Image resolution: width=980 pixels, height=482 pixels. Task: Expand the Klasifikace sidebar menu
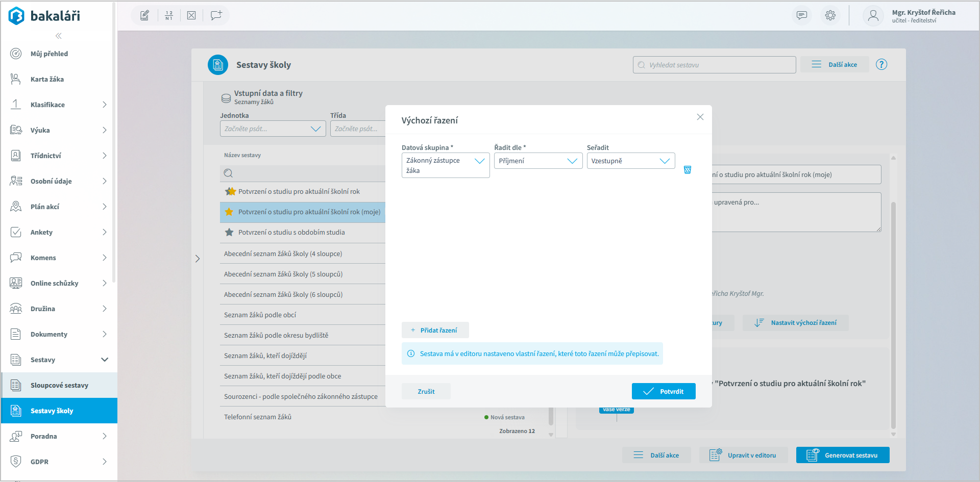point(59,105)
